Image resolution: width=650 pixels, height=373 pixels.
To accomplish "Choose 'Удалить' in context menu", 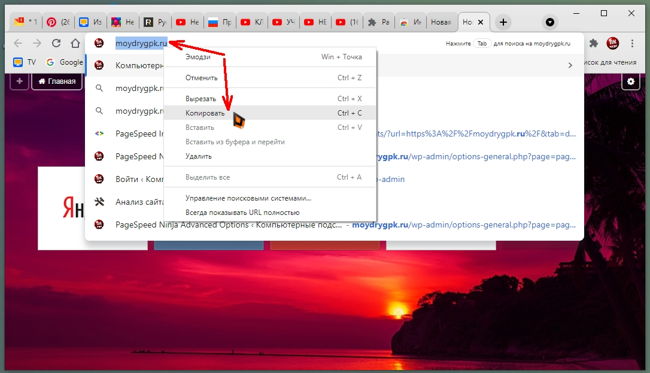I will point(270,156).
